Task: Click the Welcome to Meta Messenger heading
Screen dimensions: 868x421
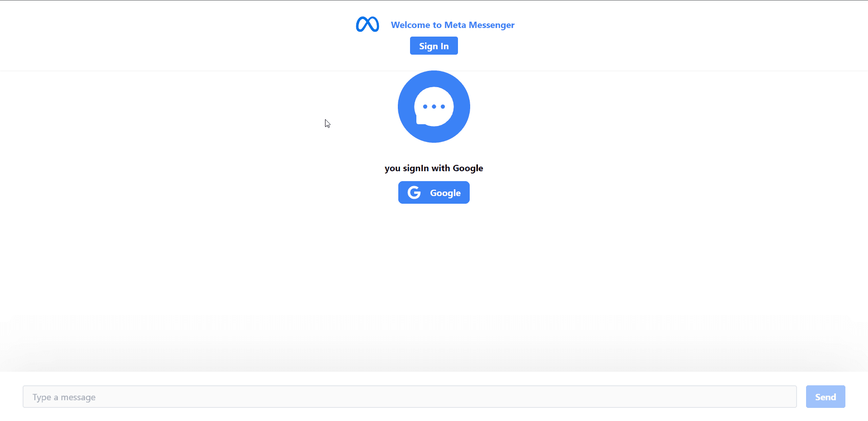Action: tap(453, 25)
